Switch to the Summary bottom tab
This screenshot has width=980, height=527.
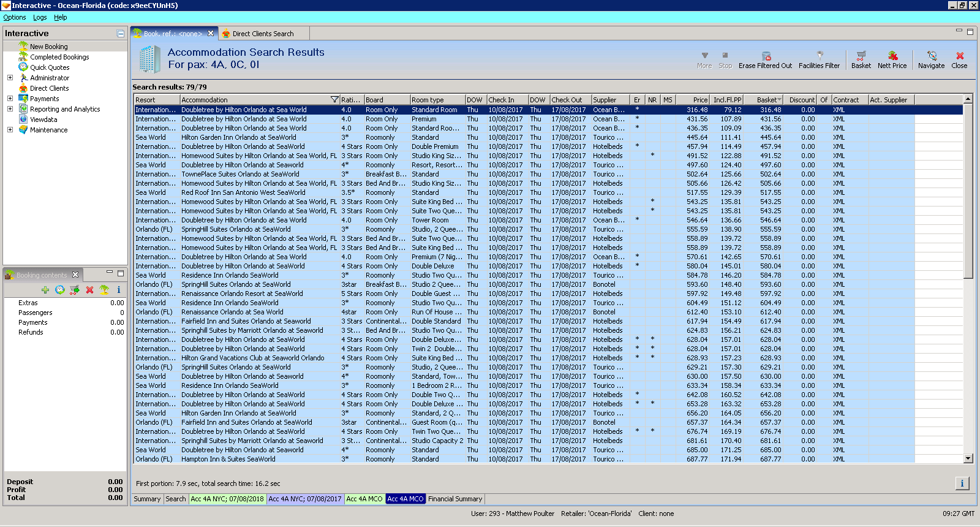point(147,499)
